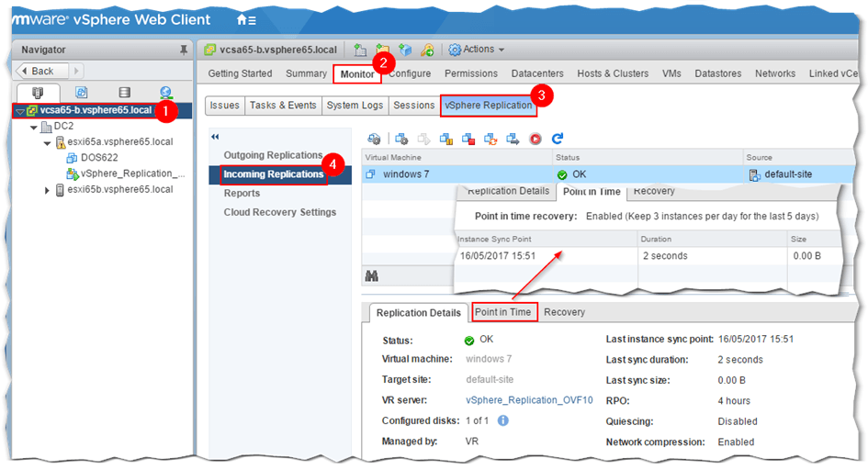Switch to the Datastores tab
The width and height of the screenshot is (868, 470).
point(718,73)
